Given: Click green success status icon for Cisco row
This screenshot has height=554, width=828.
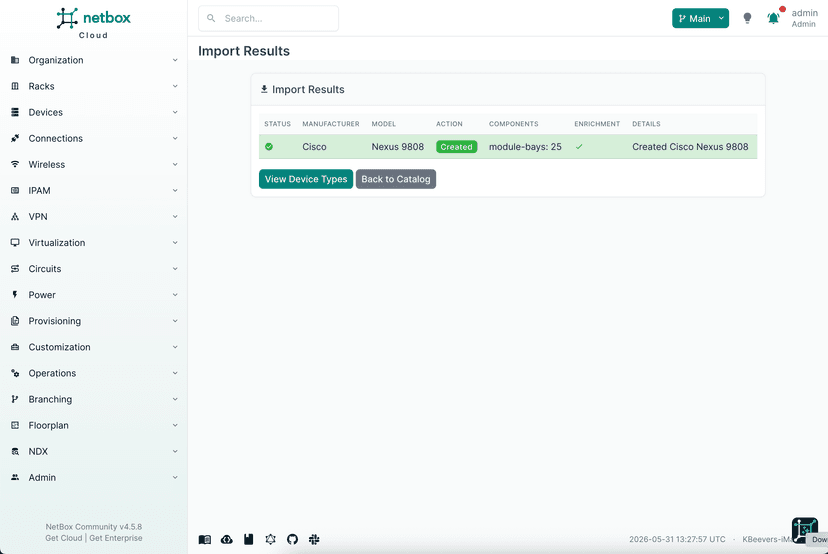Looking at the screenshot, I should coord(269,147).
